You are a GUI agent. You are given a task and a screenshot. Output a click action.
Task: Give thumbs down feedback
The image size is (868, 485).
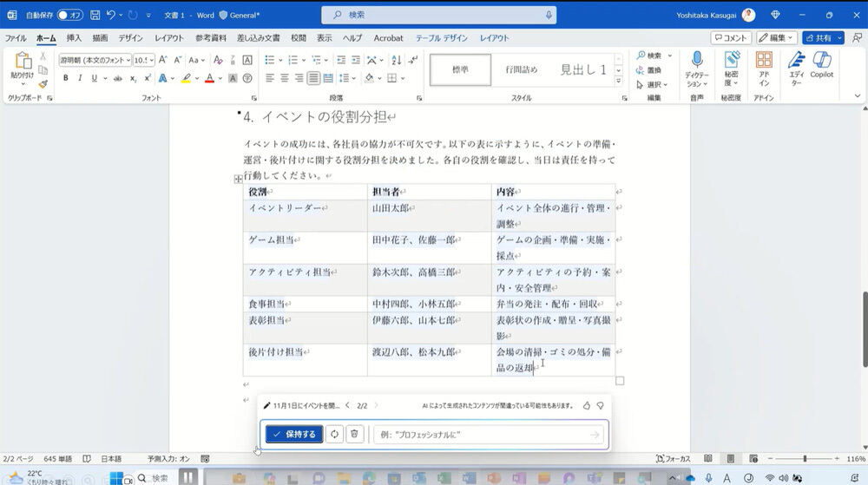point(600,405)
